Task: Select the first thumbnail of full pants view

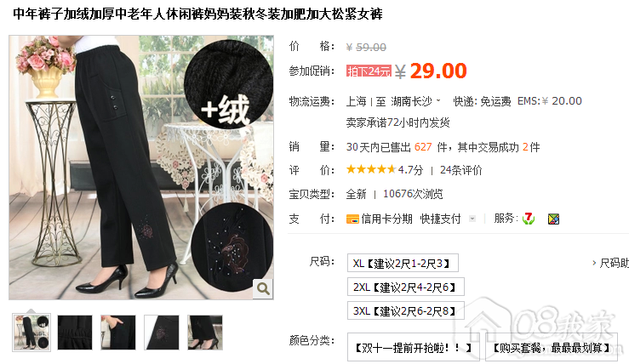Action: click(31, 333)
